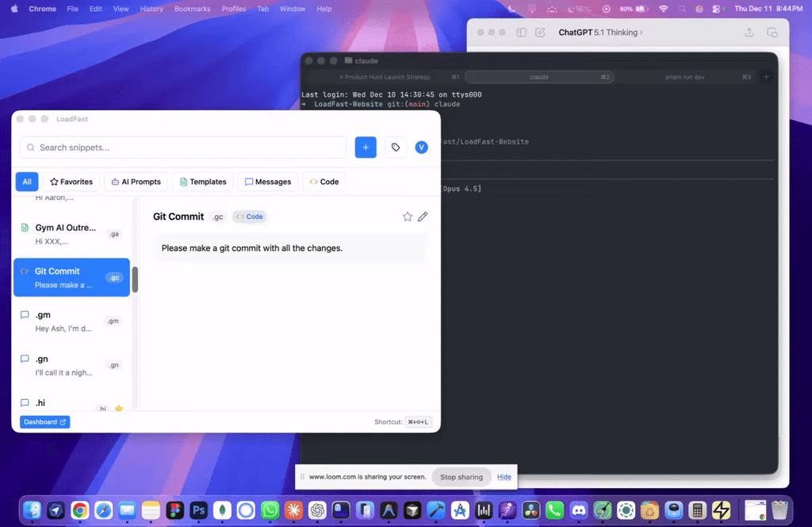Viewport: 812px width, 527px height.
Task: Add a new terminal tab with plus
Action: [x=766, y=77]
